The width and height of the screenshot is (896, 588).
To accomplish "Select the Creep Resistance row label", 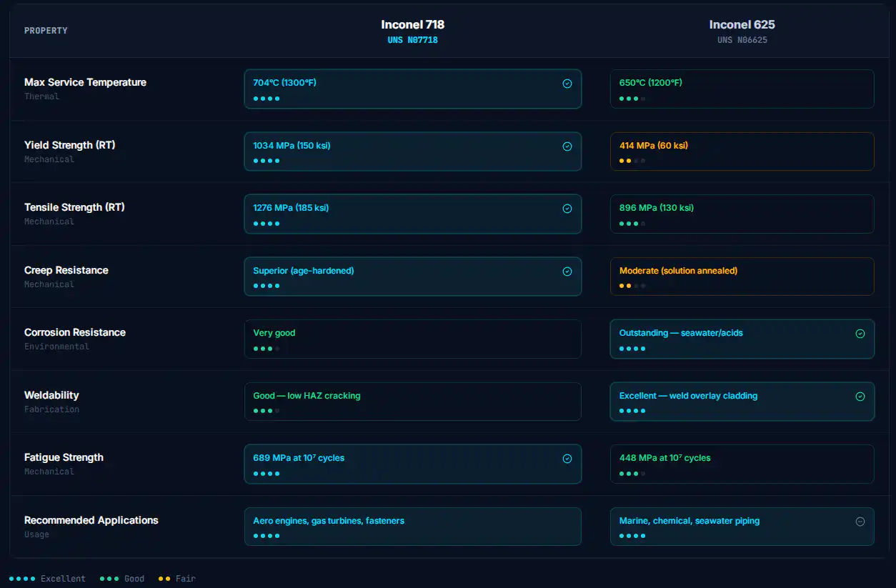I will pyautogui.click(x=66, y=270).
